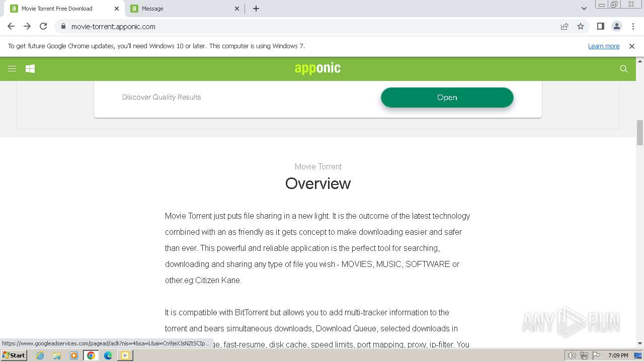
Task: Go back to previous page
Action: (x=11, y=26)
